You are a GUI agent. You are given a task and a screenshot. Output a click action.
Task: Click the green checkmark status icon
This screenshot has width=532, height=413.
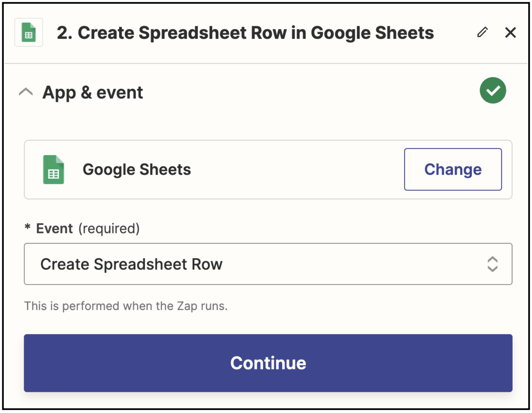click(x=493, y=90)
